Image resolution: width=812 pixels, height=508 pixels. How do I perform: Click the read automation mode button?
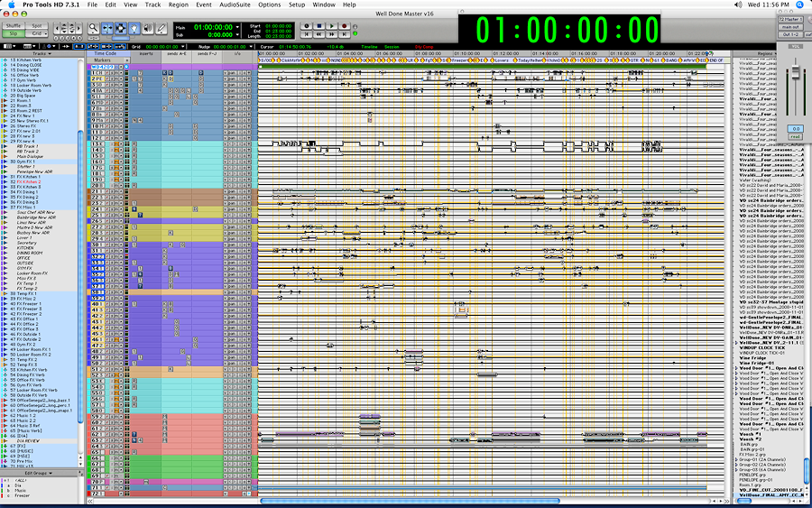(x=796, y=137)
